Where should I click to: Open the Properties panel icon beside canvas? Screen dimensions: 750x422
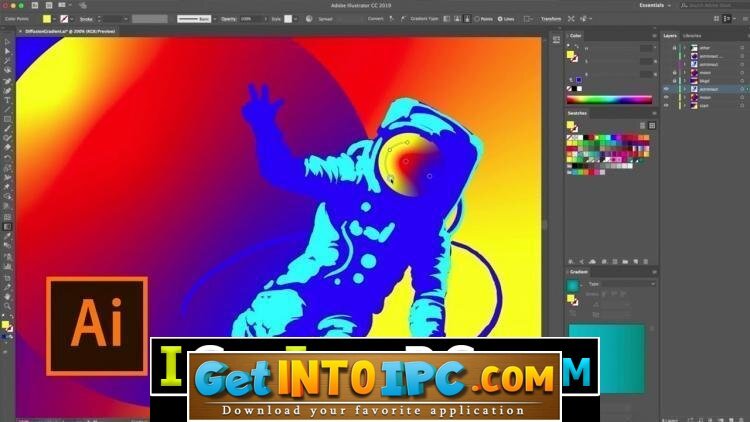pyautogui.click(x=556, y=40)
